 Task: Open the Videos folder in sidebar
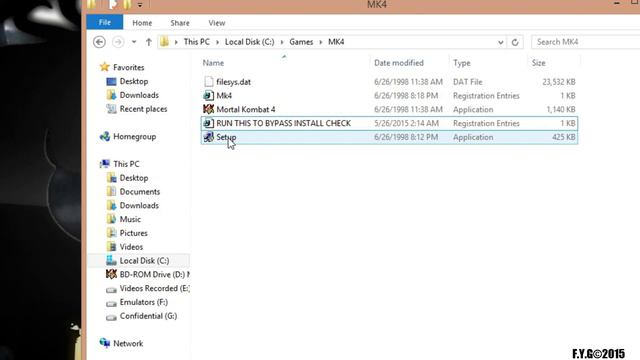[x=131, y=247]
